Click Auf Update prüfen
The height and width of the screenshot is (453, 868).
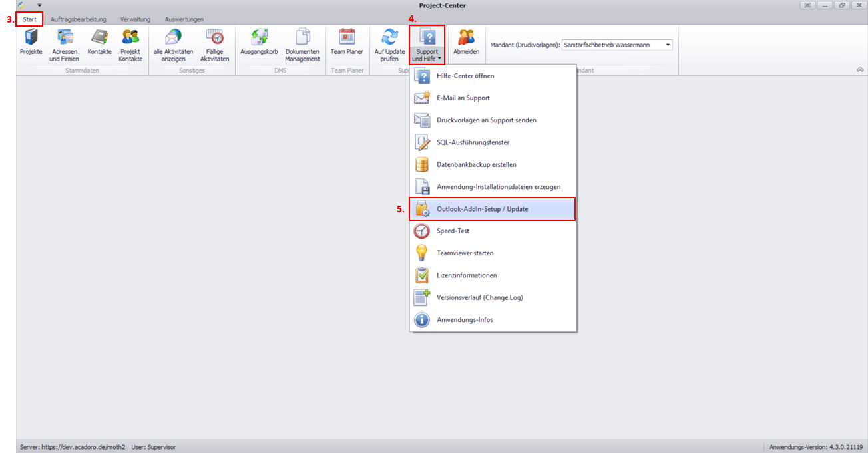click(389, 44)
